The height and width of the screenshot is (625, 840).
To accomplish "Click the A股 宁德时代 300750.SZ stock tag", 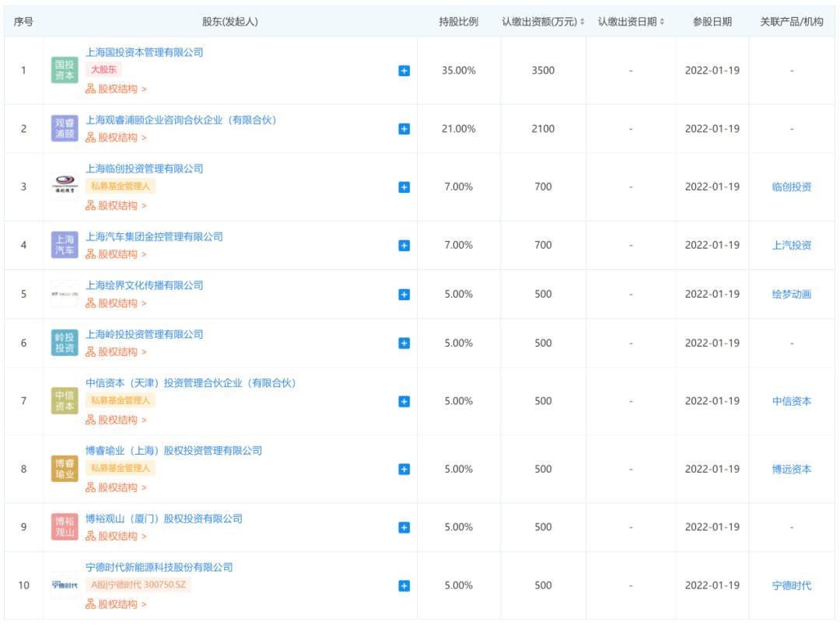I will click(138, 585).
